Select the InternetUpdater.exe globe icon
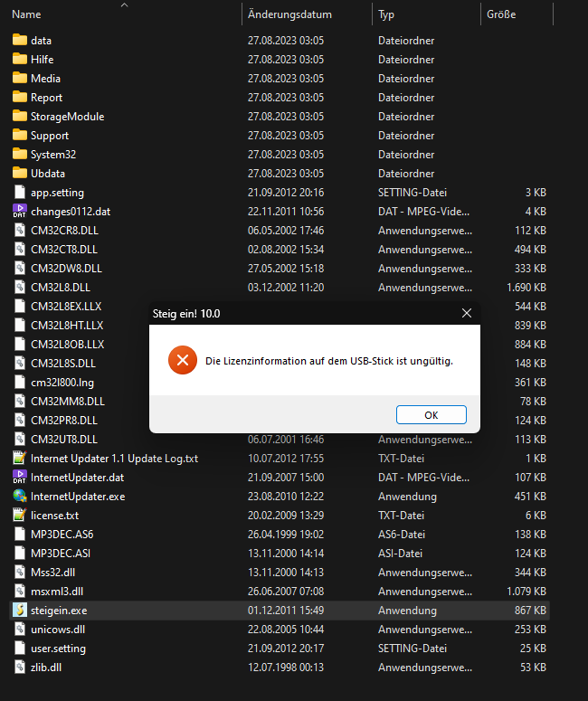This screenshot has height=701, width=588. click(x=20, y=497)
